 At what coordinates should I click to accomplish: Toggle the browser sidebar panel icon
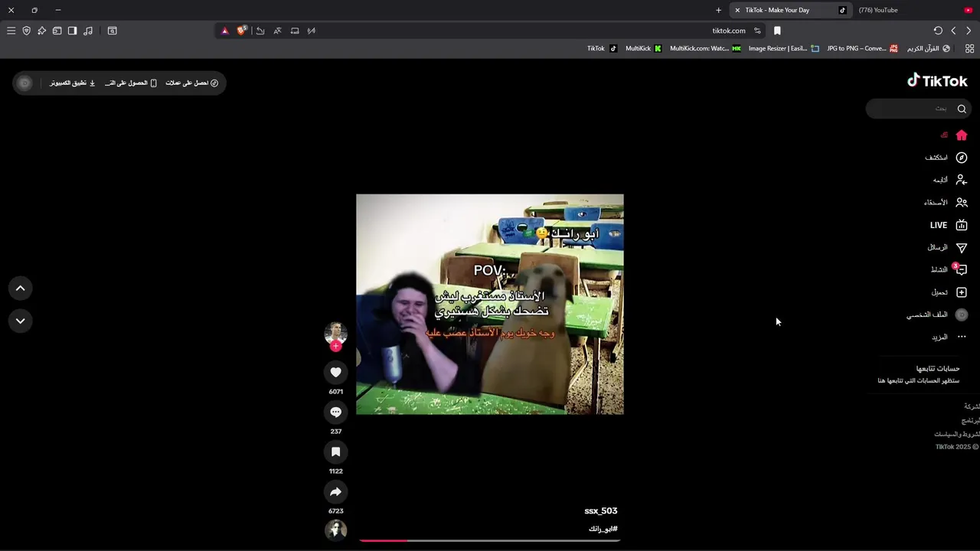[72, 31]
